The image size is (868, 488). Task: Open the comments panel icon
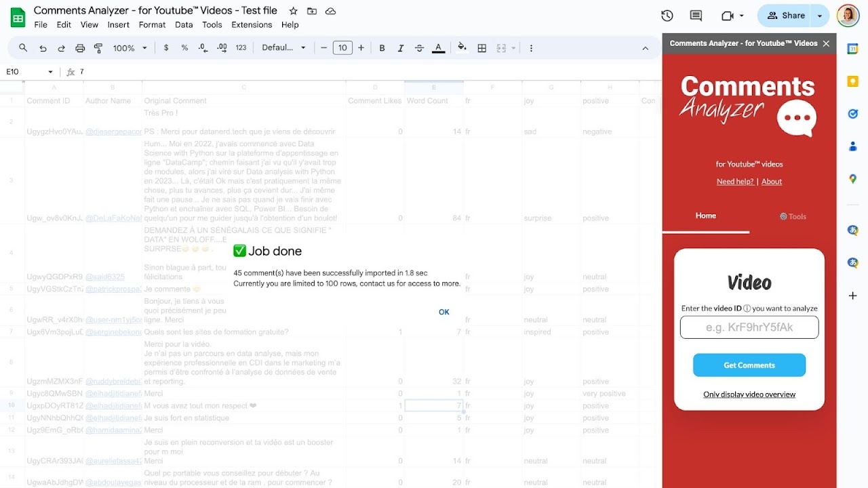tap(696, 16)
